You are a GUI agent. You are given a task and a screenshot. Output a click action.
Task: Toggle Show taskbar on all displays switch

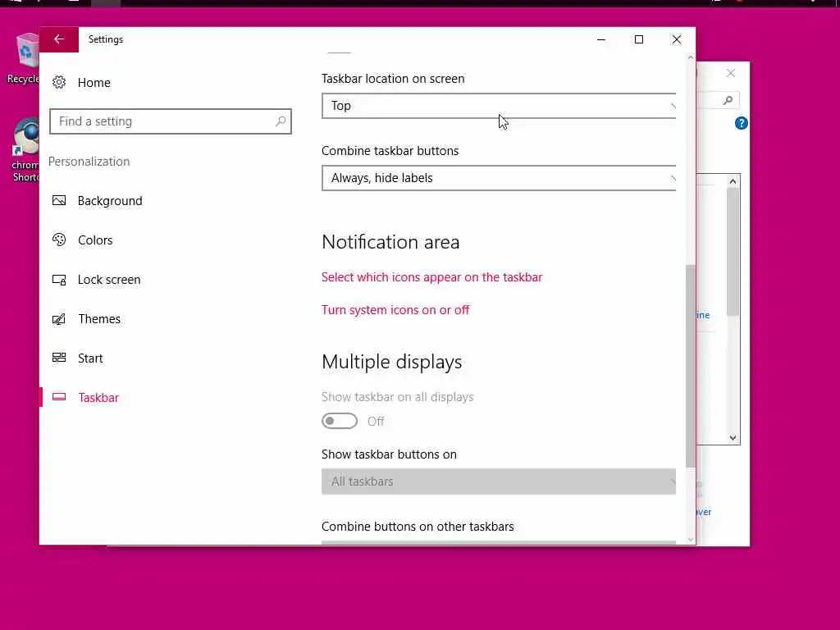click(x=339, y=421)
